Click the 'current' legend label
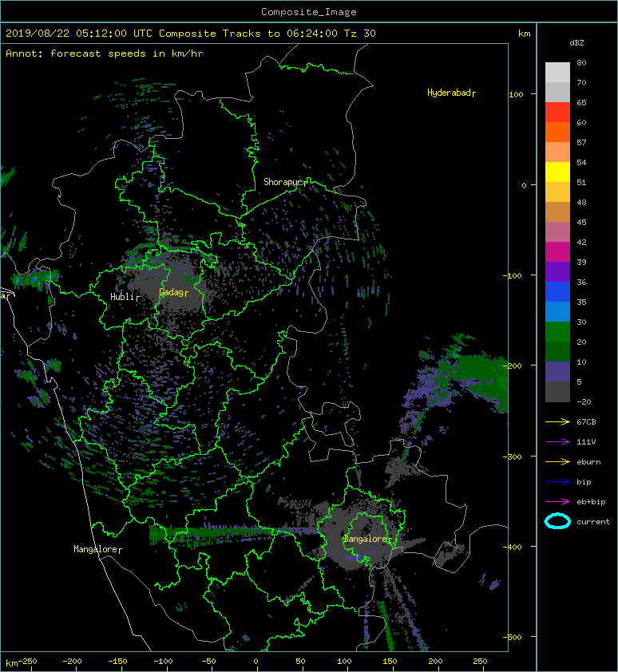 pos(593,522)
